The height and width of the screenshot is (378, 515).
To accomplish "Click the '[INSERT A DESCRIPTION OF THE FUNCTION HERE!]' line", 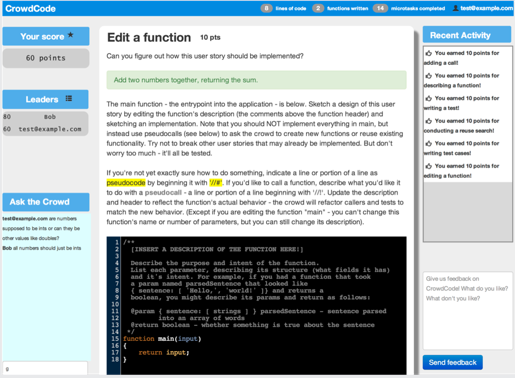I will tap(217, 249).
